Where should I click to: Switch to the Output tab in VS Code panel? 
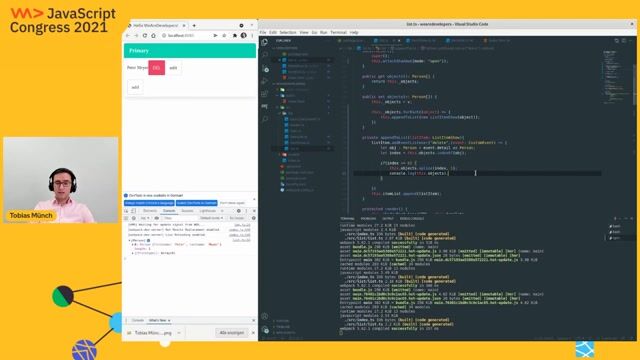(x=388, y=219)
